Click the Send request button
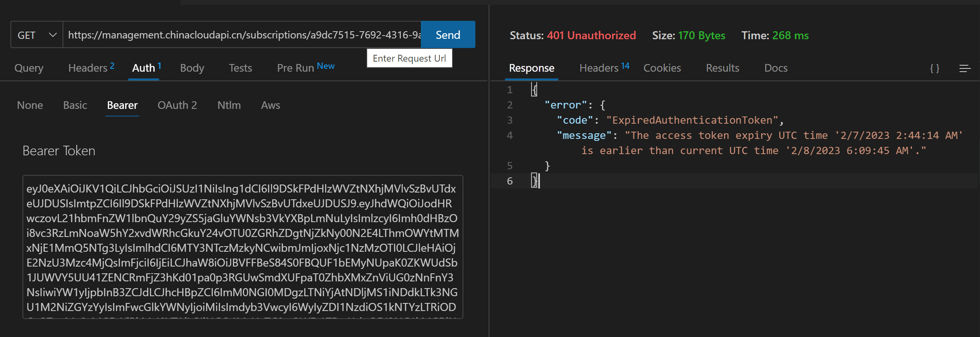Viewport: 980px width, 337px height. pos(448,35)
